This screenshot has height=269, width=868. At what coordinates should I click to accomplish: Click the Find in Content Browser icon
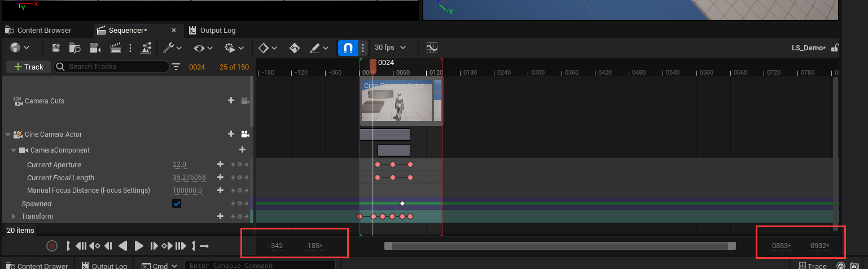(x=75, y=48)
